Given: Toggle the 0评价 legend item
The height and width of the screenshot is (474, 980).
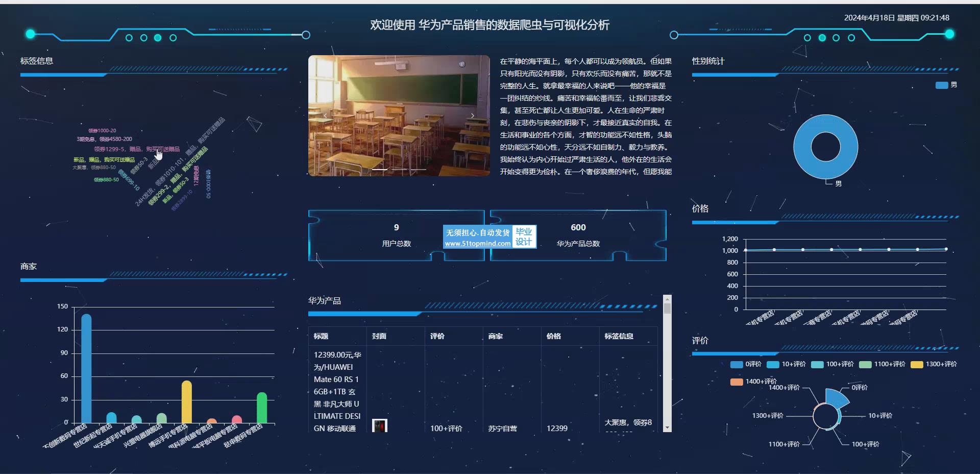Looking at the screenshot, I should (x=746, y=364).
